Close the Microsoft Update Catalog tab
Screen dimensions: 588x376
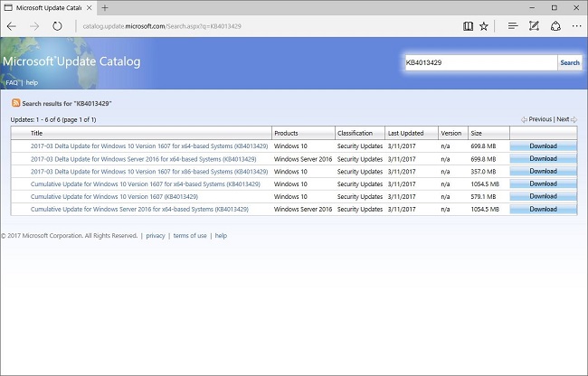90,7
